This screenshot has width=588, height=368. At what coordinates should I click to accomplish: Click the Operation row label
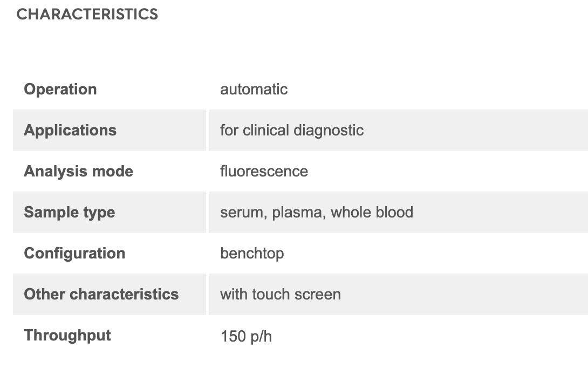(x=60, y=89)
